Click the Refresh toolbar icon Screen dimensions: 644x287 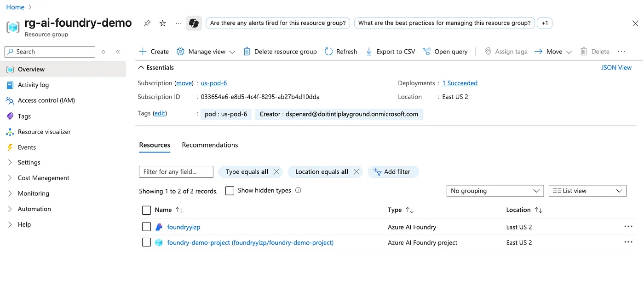(328, 52)
